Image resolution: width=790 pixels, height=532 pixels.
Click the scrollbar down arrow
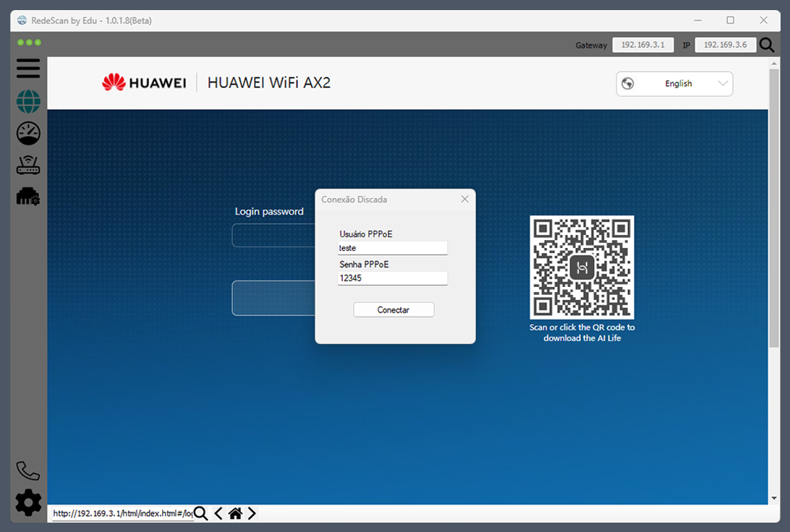[774, 498]
